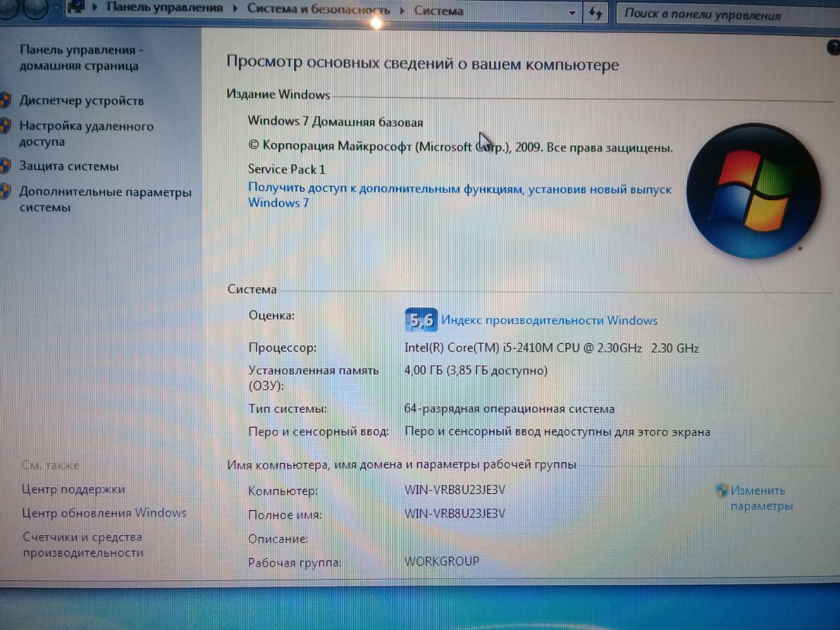Click shield icon beside Настройка удаленного доступа
840x630 pixels.
(x=5, y=126)
